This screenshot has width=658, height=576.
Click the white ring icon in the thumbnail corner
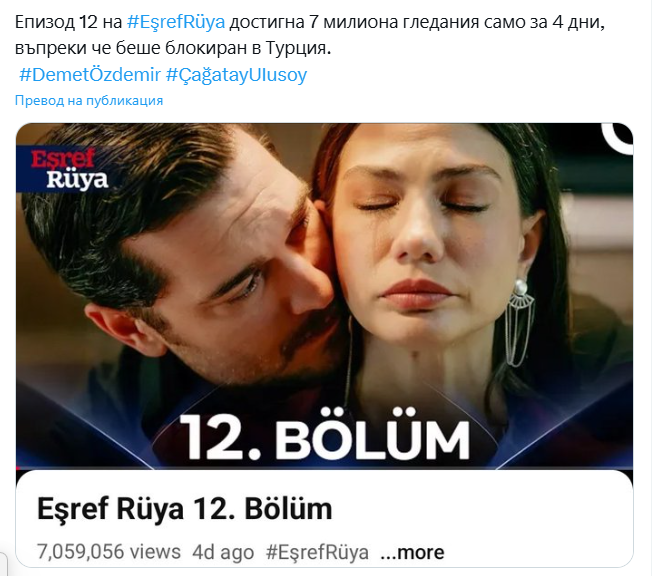click(617, 138)
